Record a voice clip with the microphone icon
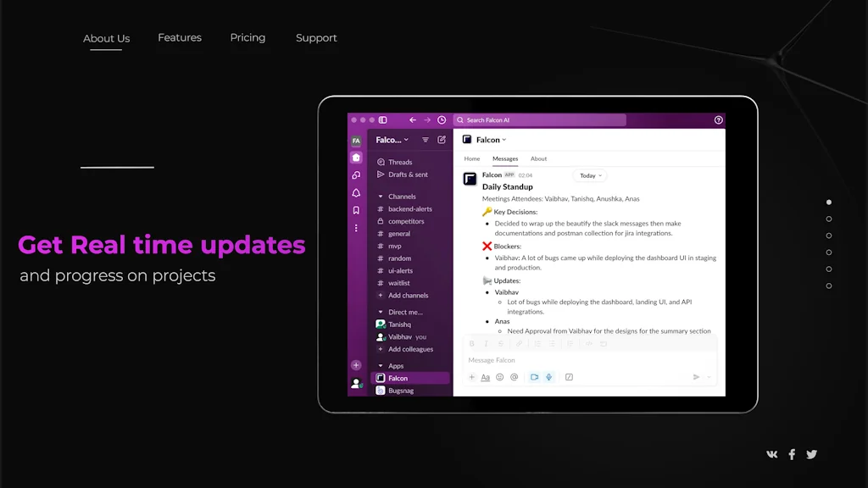This screenshot has height=488, width=868. [x=548, y=377]
